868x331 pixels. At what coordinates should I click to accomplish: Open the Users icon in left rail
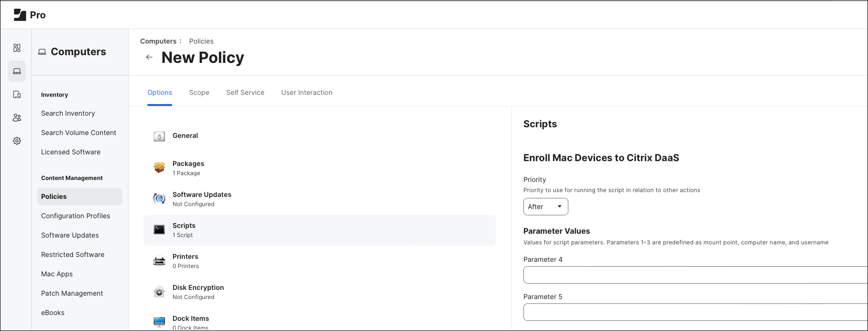pos(17,118)
